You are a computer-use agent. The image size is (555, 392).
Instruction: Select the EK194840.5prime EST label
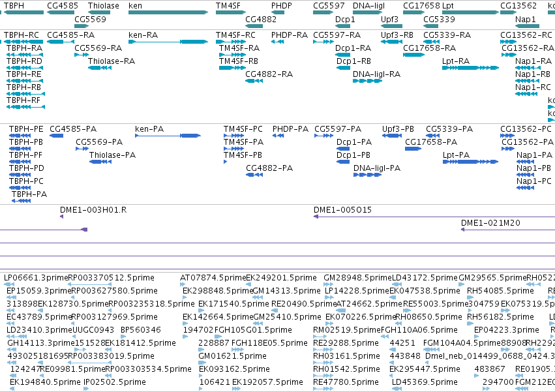45,382
